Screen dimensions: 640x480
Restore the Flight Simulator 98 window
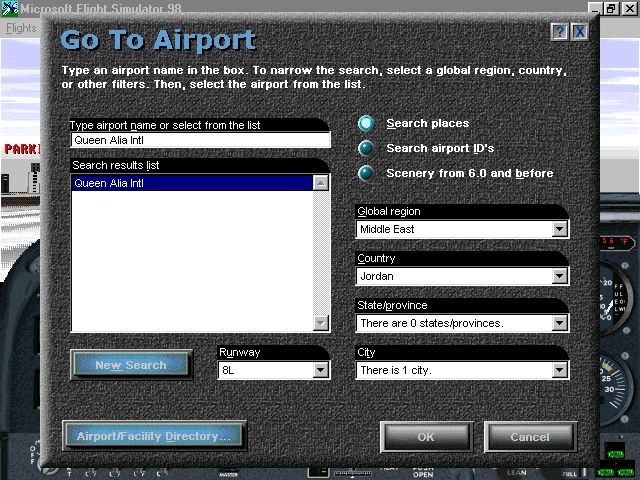(611, 9)
